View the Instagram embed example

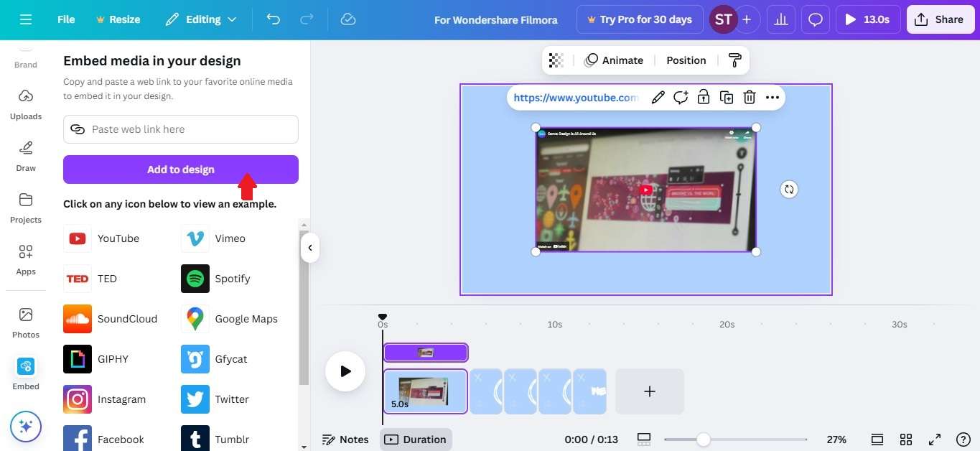click(105, 399)
